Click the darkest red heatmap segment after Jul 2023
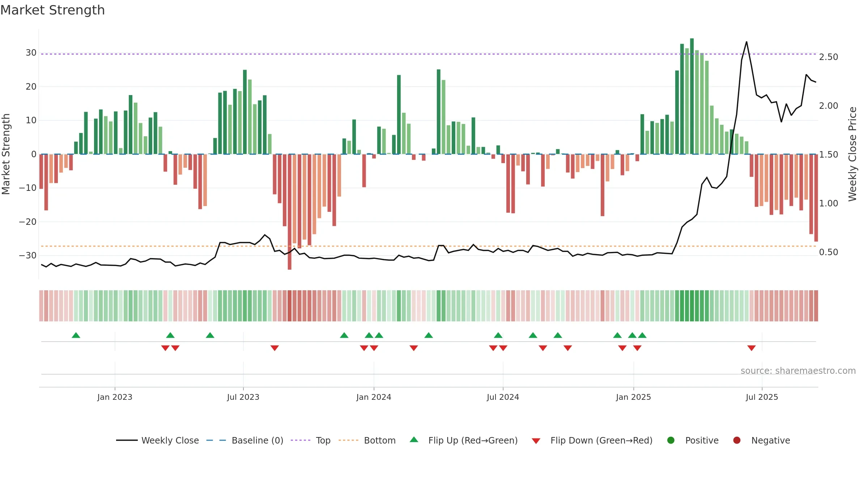The width and height of the screenshot is (868, 488). [290, 305]
